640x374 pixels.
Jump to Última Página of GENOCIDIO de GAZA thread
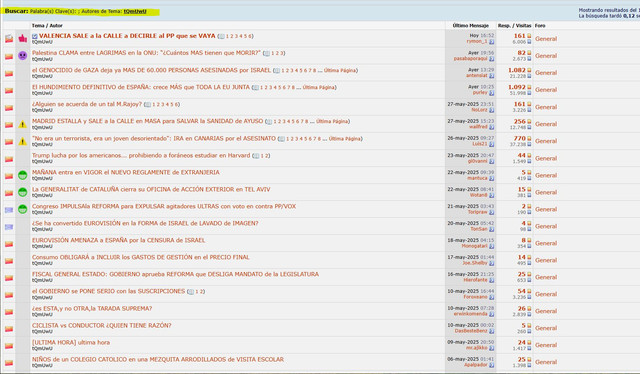(x=340, y=71)
